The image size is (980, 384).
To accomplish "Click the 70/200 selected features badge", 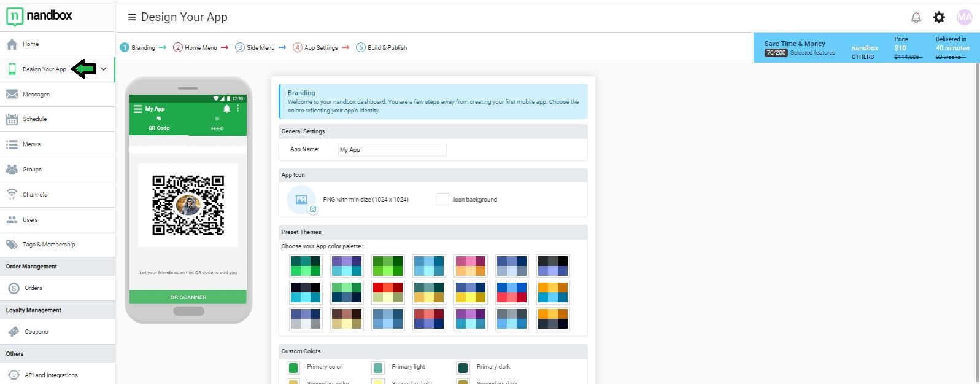I will [776, 53].
